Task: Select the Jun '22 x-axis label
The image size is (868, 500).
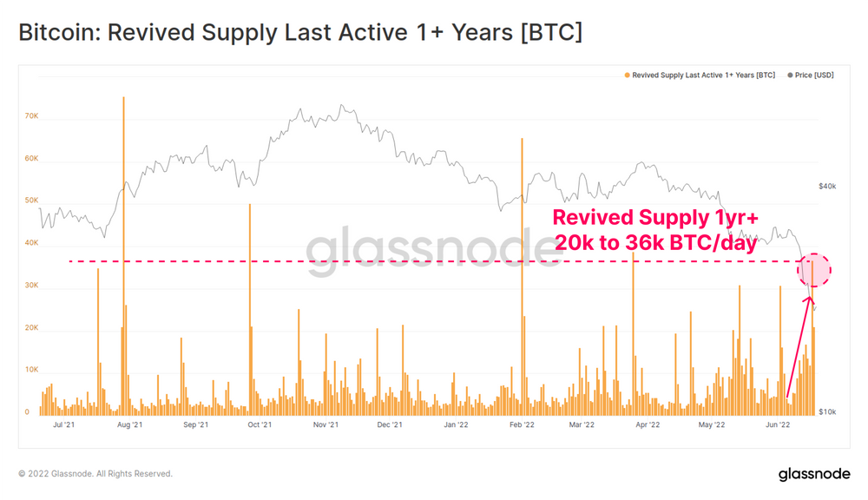Action: 778,424
